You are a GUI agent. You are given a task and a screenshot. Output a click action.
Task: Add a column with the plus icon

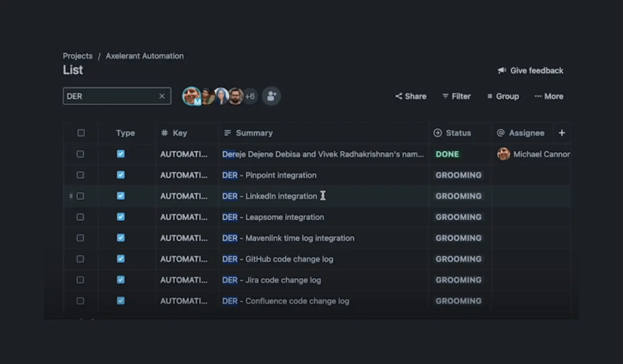tap(562, 133)
